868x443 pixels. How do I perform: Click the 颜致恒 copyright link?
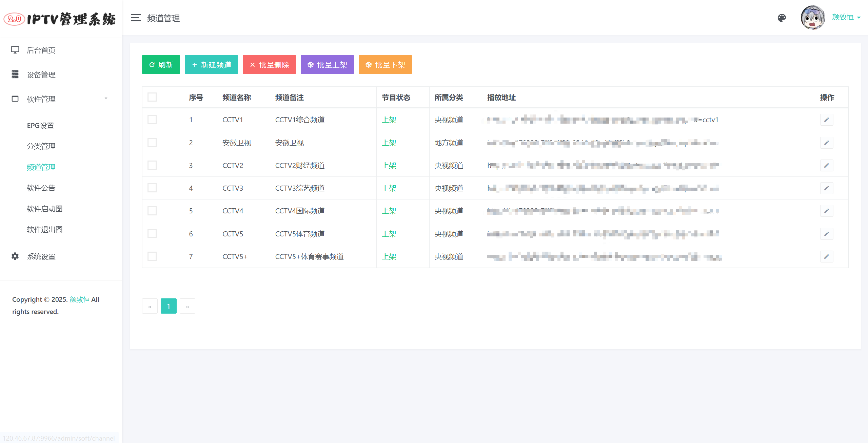[x=79, y=299]
